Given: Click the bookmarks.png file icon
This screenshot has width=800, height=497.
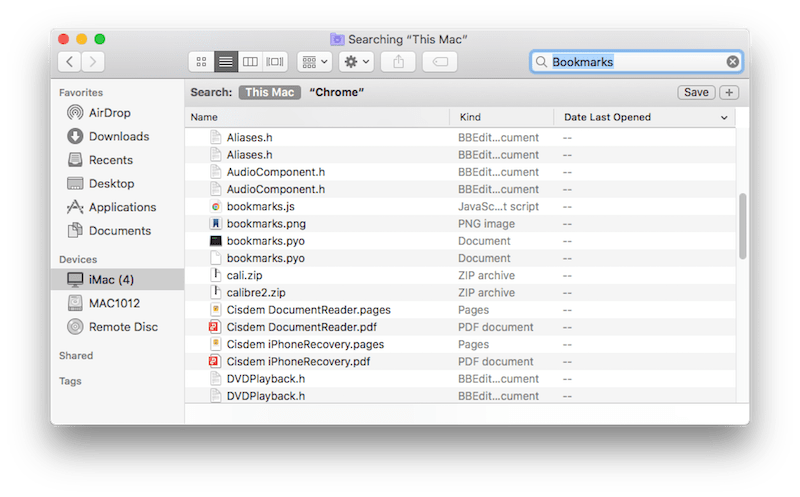Looking at the screenshot, I should click(216, 223).
